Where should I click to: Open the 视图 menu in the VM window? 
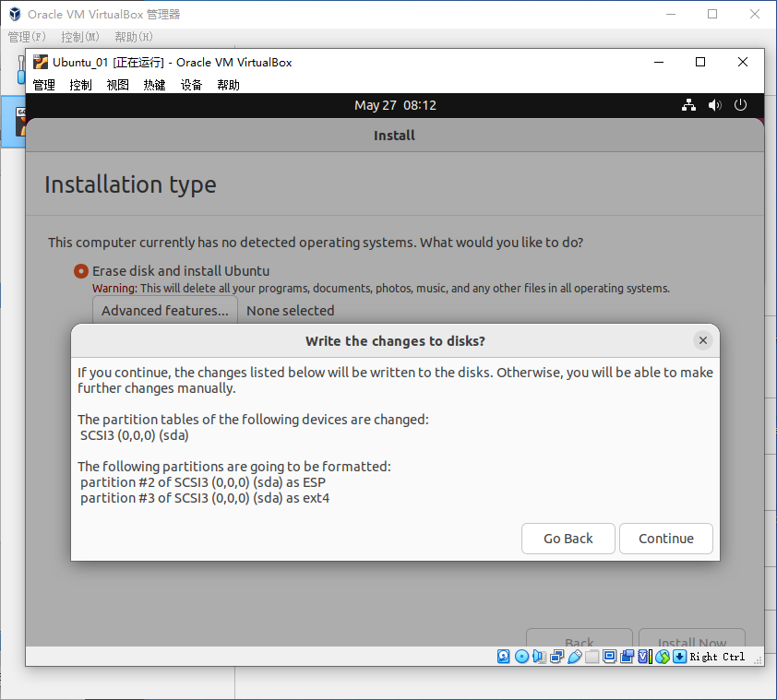(x=117, y=85)
